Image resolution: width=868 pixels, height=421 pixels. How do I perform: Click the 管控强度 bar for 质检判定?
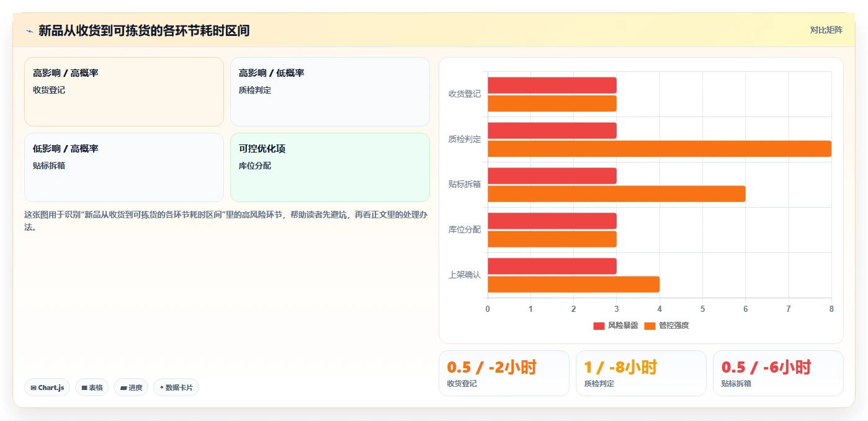(x=660, y=149)
